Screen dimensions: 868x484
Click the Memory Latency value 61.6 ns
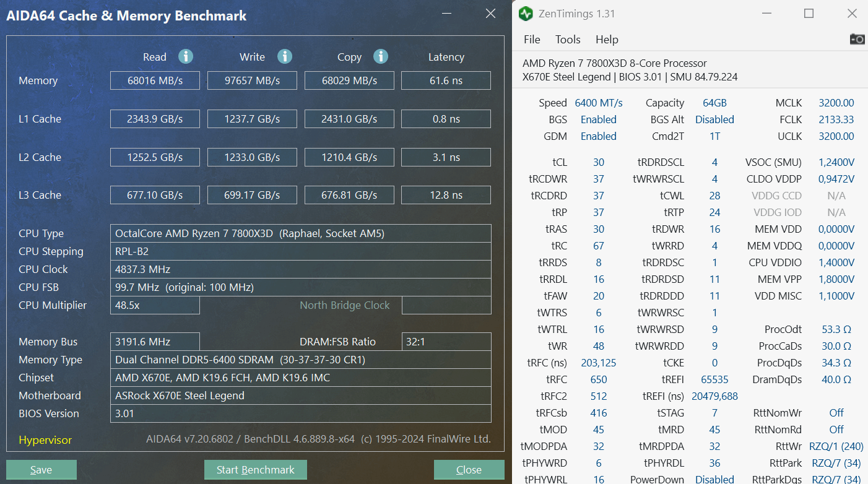point(446,80)
